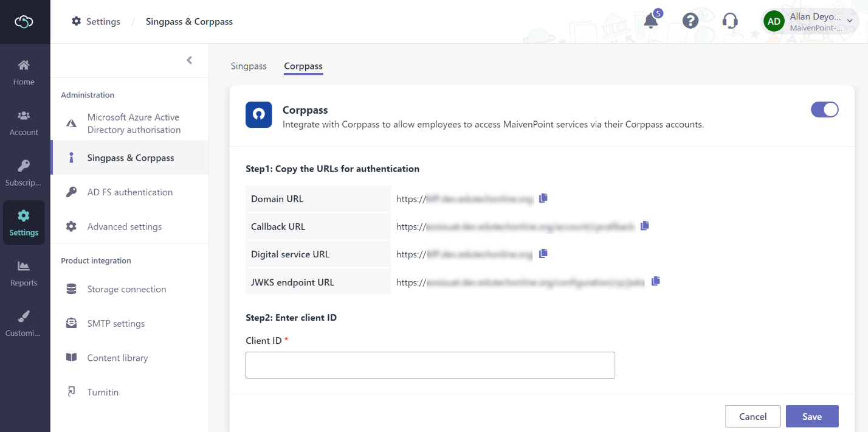Screen dimensions: 868x432
Task: Select the Corppass tab
Action: point(303,66)
